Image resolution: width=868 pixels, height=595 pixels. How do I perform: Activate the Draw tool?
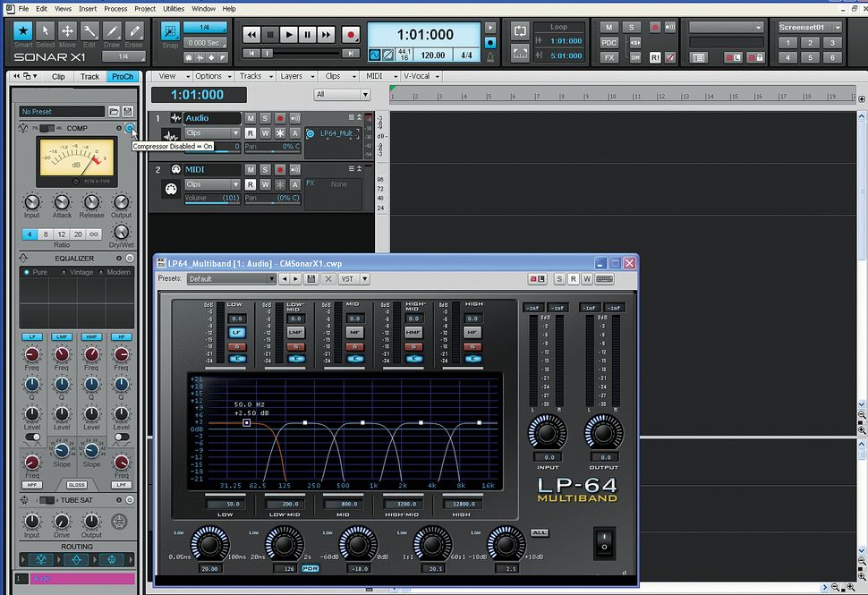coord(110,32)
